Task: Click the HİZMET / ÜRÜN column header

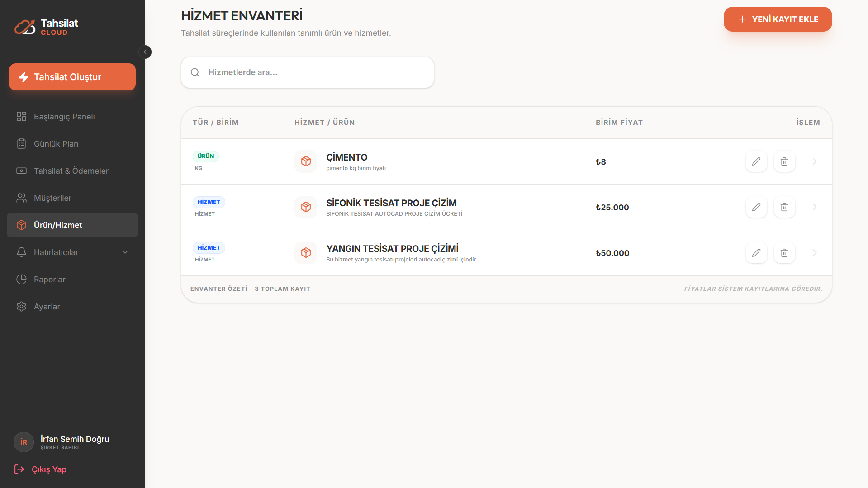Action: point(325,123)
